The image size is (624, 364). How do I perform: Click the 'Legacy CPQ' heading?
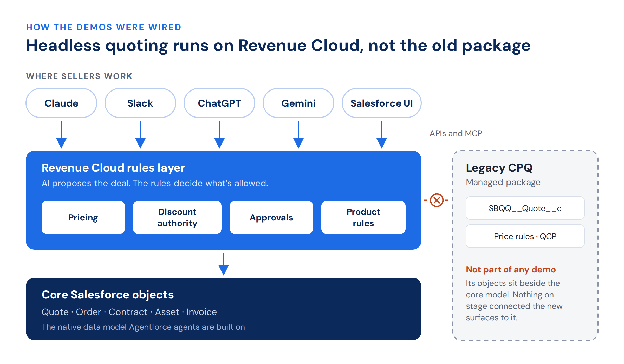point(499,168)
